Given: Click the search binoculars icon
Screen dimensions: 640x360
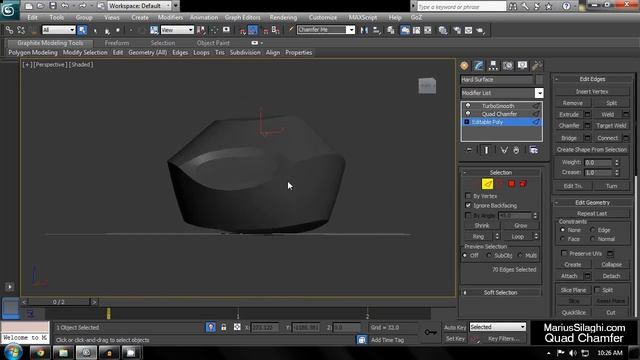Looking at the screenshot, I should [x=513, y=6].
